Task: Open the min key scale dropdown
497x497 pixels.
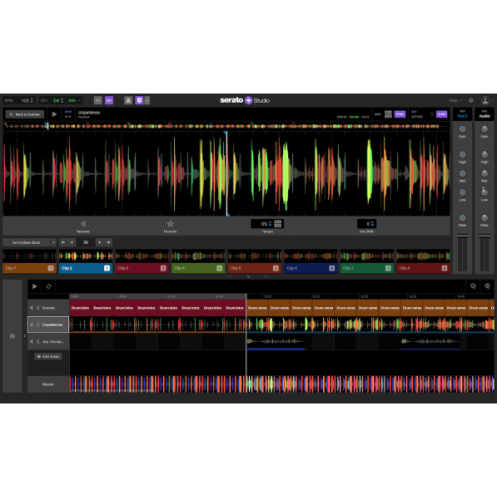Action: coord(75,100)
